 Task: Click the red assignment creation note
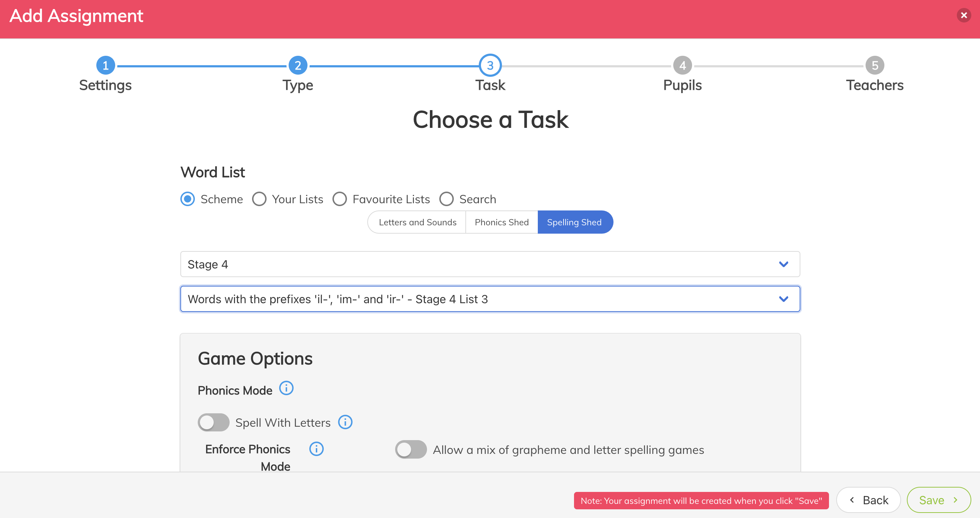click(701, 501)
